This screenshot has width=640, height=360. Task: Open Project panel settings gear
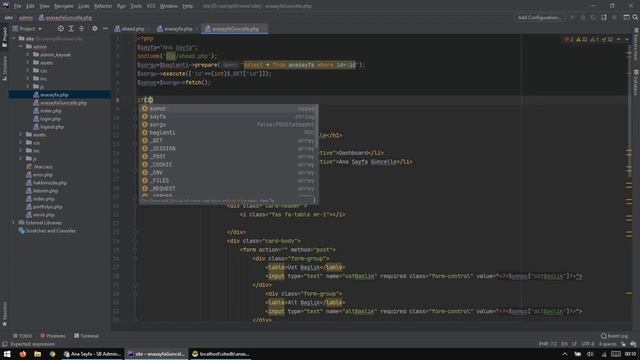pos(95,29)
